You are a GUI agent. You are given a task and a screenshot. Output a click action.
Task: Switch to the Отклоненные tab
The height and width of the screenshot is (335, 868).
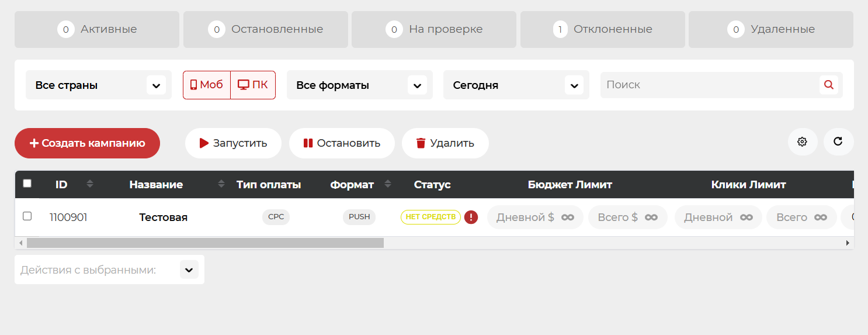click(602, 29)
